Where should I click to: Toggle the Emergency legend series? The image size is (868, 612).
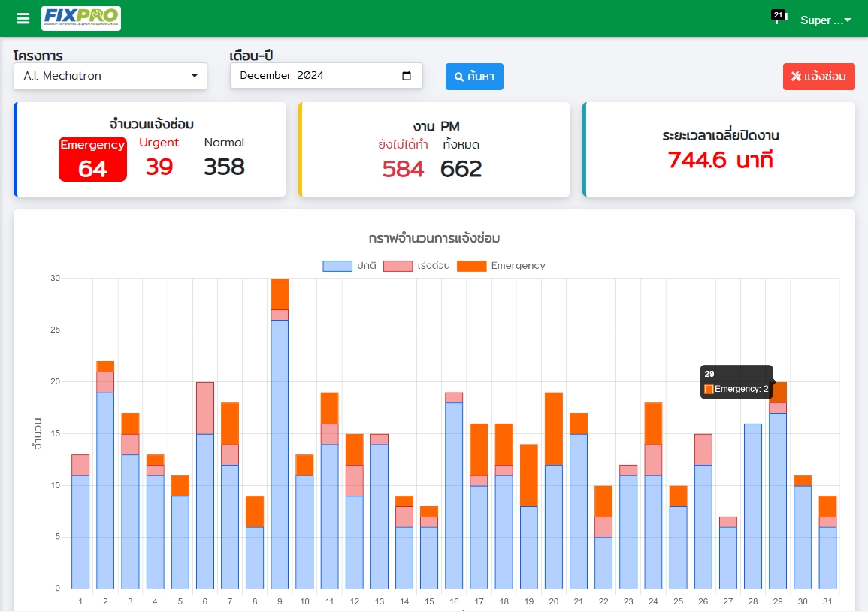pos(518,266)
